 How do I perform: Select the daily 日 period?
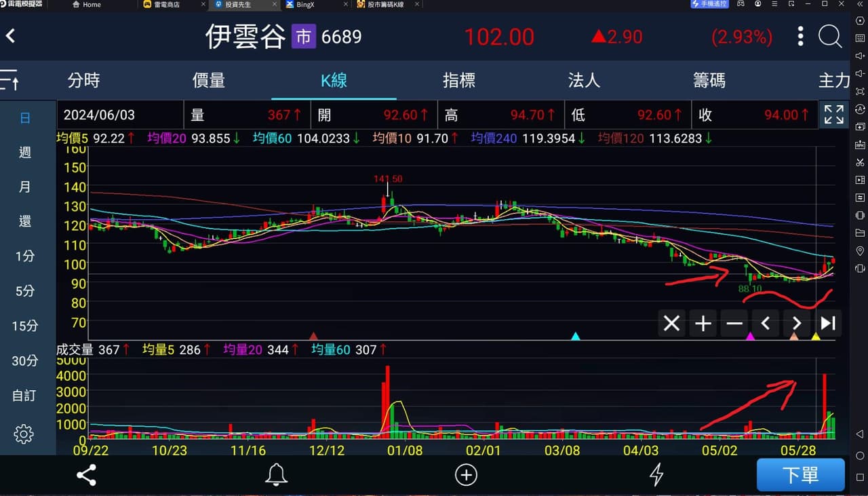coord(25,118)
